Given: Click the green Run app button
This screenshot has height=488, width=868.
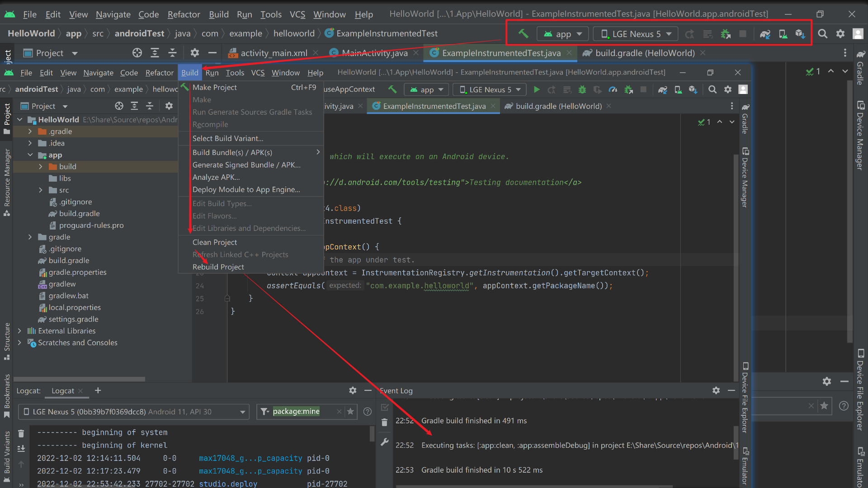Looking at the screenshot, I should pyautogui.click(x=537, y=89).
